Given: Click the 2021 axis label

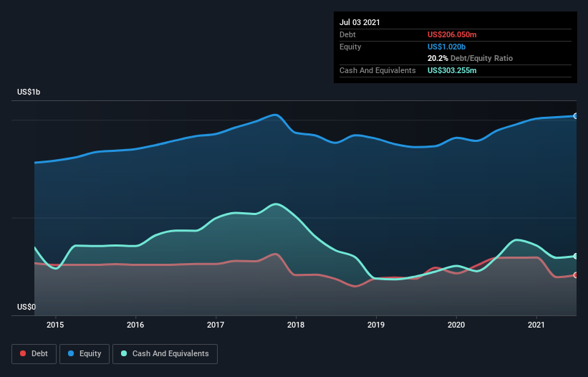Looking at the screenshot, I should click(x=536, y=325).
